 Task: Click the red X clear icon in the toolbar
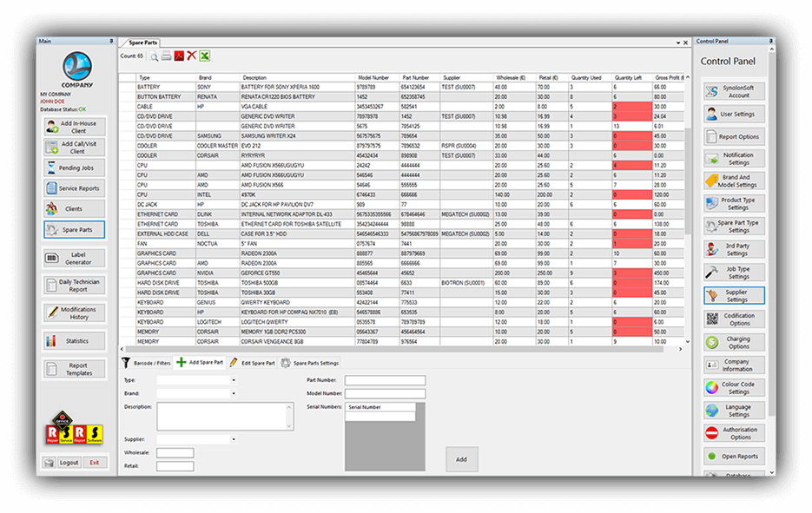[192, 56]
